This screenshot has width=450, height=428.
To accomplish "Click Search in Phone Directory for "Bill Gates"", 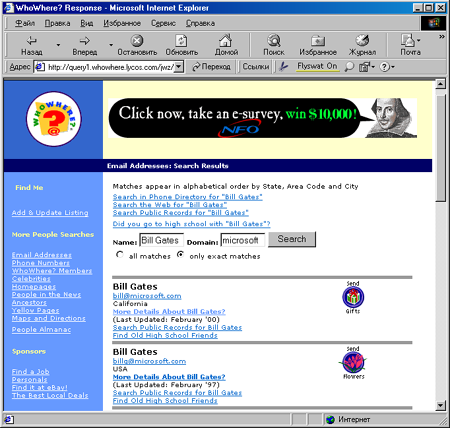I will click(187, 197).
